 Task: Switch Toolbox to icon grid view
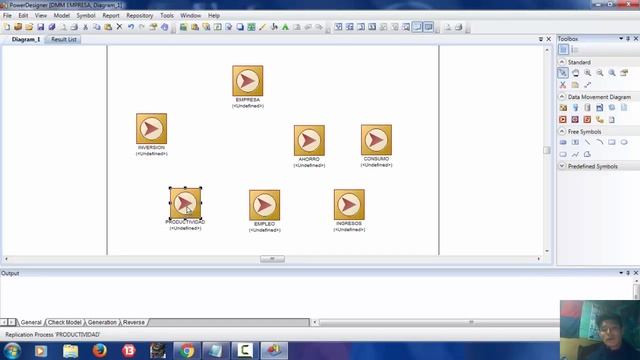[563, 50]
